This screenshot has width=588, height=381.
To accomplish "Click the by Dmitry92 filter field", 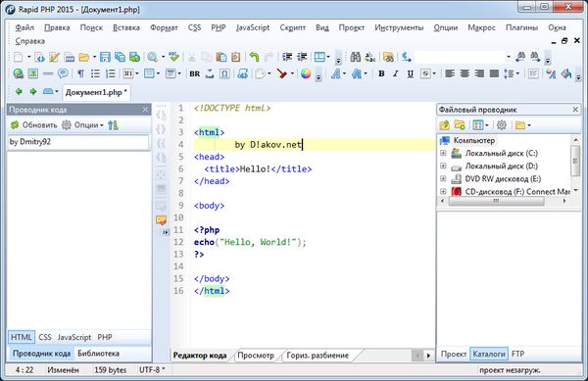I will click(78, 142).
